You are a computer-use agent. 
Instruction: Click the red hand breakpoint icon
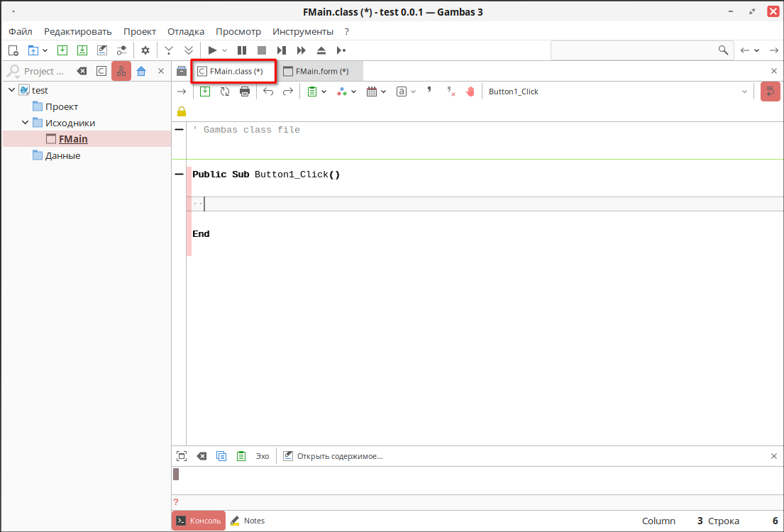click(470, 92)
